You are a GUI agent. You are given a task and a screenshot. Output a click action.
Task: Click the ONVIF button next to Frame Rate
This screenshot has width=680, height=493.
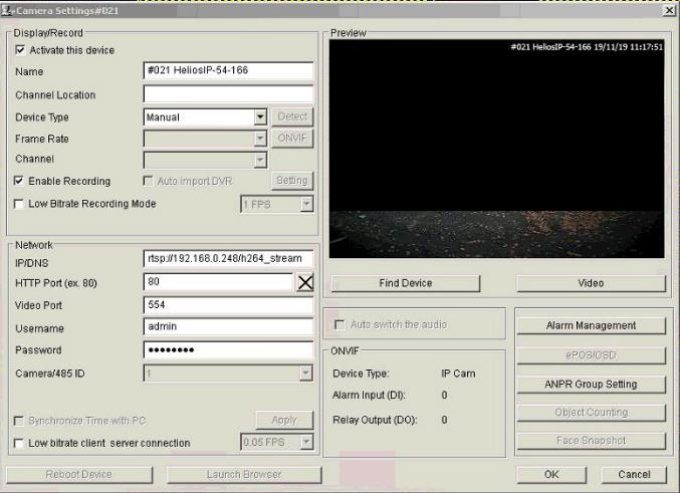(292, 138)
